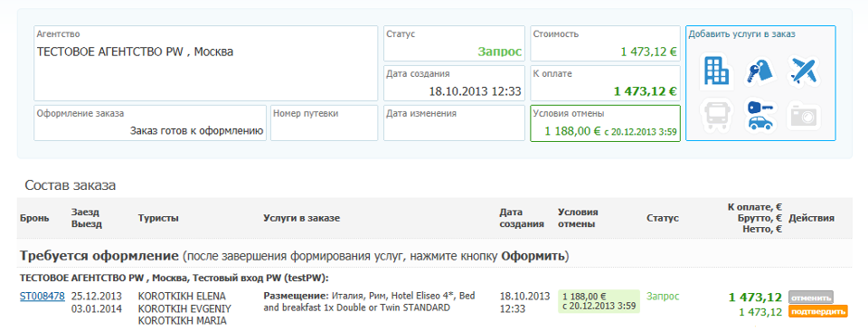Add hotel service via building icon
This screenshot has width=868, height=331.
716,71
